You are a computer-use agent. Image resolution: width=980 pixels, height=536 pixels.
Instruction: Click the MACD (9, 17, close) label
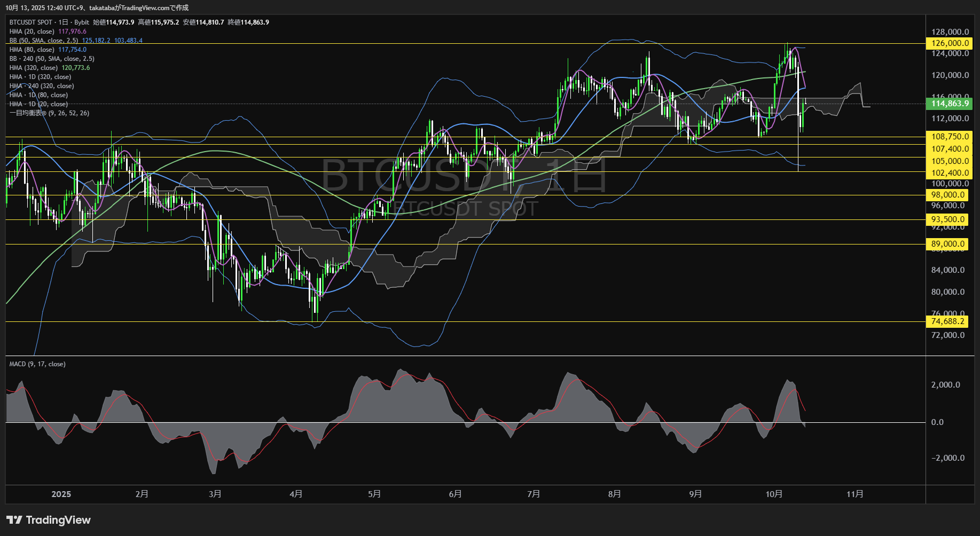[37, 364]
